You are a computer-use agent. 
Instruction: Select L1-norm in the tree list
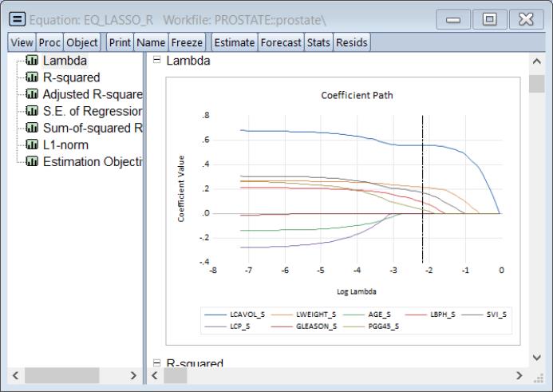click(x=64, y=145)
